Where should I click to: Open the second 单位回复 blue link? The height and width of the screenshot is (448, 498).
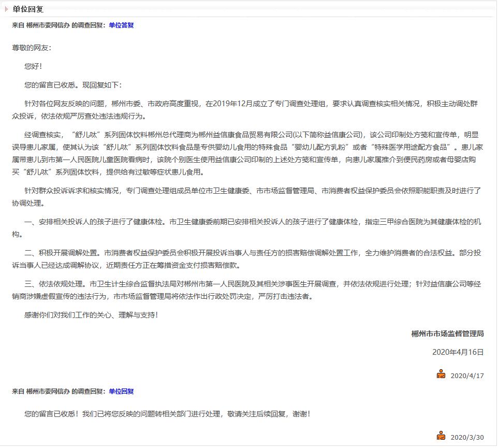pyautogui.click(x=122, y=392)
